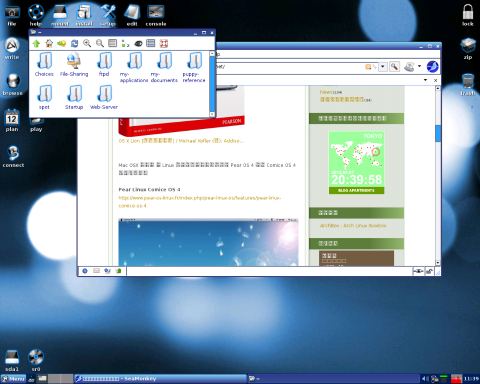The image size is (480, 384).
Task: Change sort order in ROX-Filer toolbar
Action: [x=125, y=43]
